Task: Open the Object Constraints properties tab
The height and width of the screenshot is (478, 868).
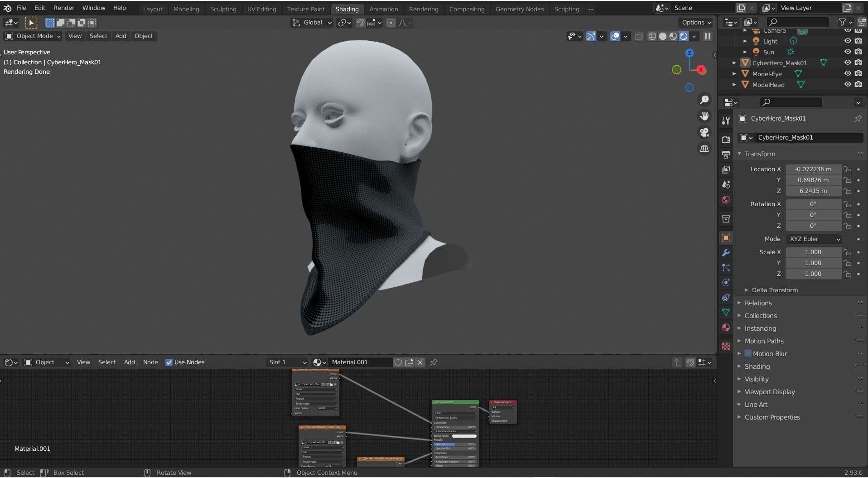Action: [x=726, y=297]
